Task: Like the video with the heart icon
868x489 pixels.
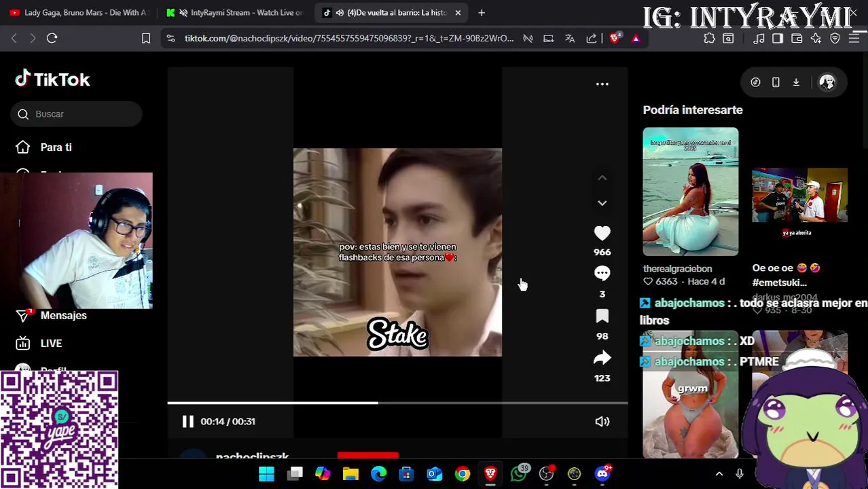Action: pos(602,234)
